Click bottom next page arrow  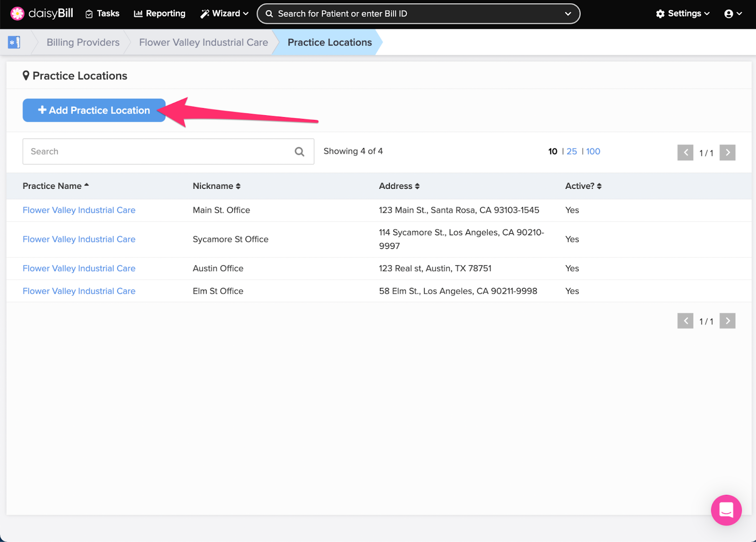(x=728, y=321)
